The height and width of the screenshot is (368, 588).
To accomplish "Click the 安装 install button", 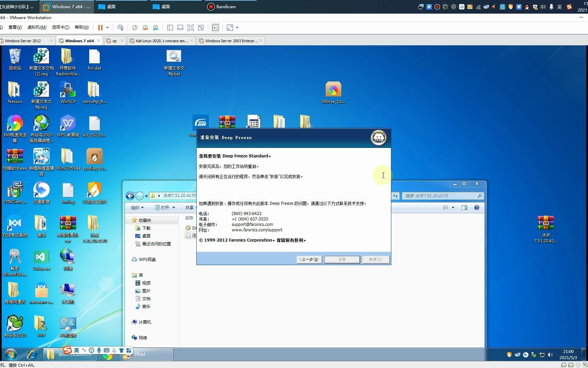I will click(x=342, y=260).
